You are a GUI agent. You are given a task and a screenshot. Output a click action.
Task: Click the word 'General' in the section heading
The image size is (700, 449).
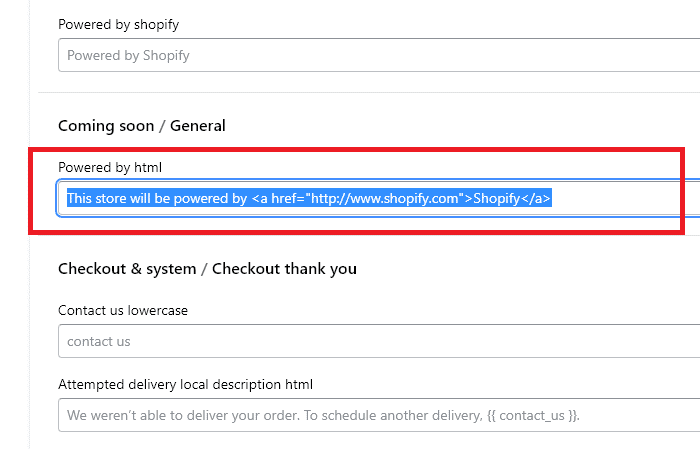coord(198,126)
